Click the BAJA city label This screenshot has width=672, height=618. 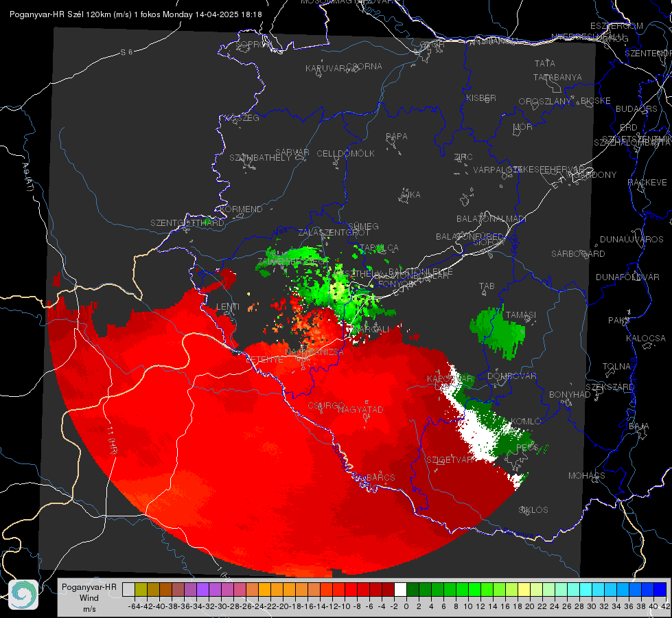pyautogui.click(x=639, y=426)
